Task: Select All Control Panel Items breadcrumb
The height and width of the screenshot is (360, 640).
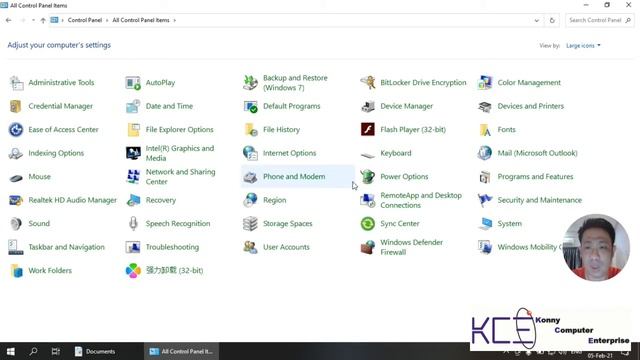Action: coord(141,20)
